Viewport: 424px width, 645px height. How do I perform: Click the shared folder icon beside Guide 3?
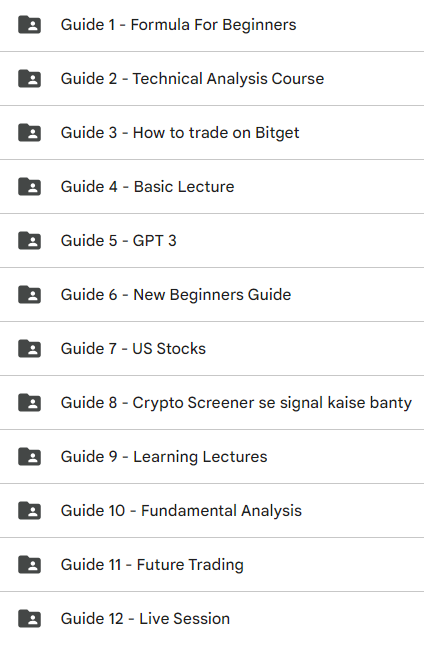(x=29, y=132)
